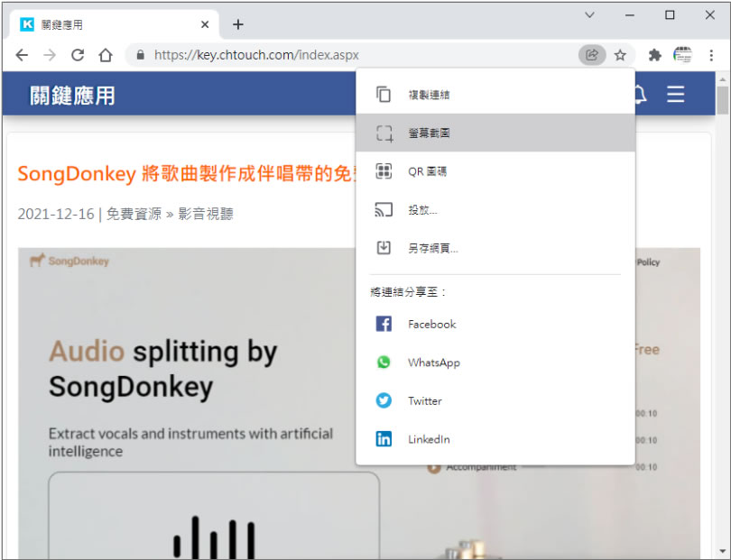Open Chrome's three-dot menu
Viewport: 731px width, 560px height.
[x=711, y=55]
